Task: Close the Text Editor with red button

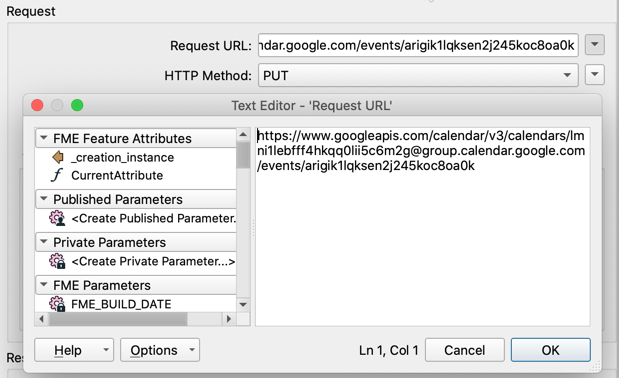Action: 37,105
